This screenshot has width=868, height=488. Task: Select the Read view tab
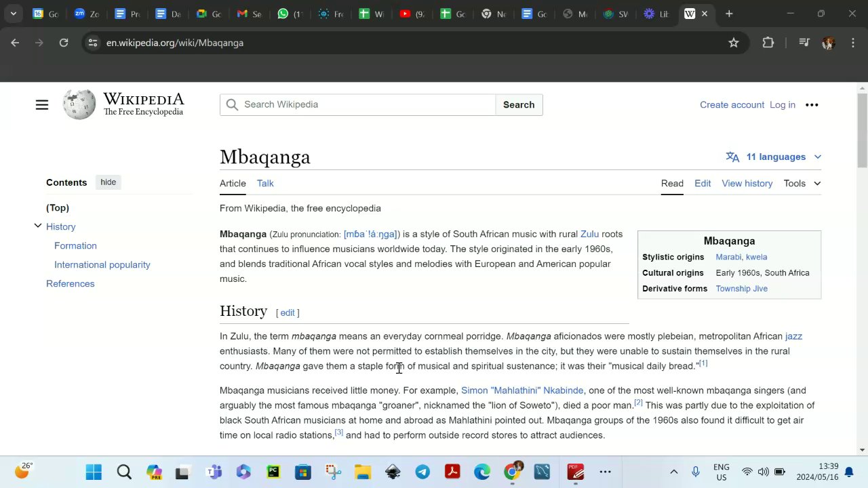point(672,183)
